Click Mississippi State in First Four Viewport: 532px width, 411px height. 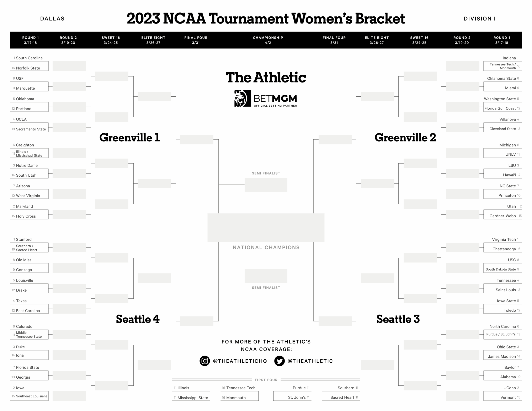[x=192, y=398]
